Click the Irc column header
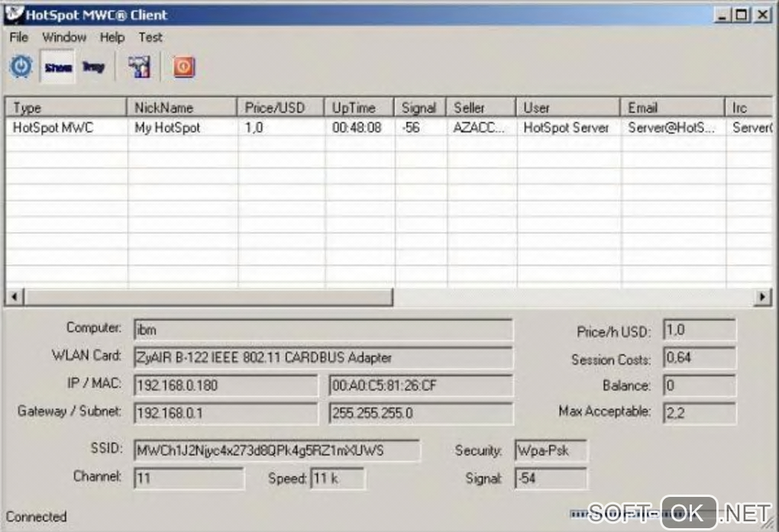Image resolution: width=779 pixels, height=532 pixels. pos(749,108)
